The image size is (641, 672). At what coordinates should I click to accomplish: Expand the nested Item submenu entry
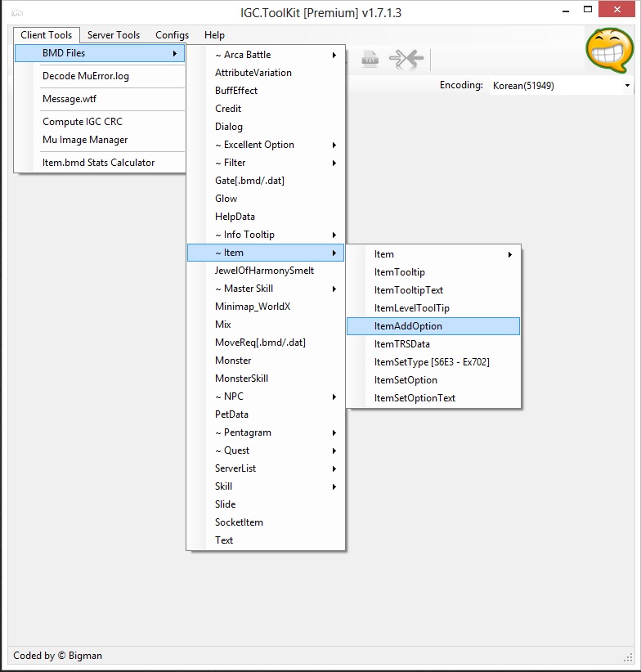coord(433,254)
